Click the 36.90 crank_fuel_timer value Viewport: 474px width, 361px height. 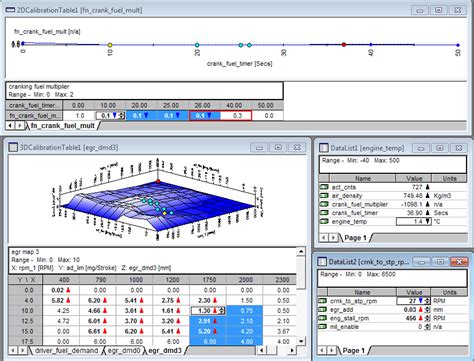415,213
